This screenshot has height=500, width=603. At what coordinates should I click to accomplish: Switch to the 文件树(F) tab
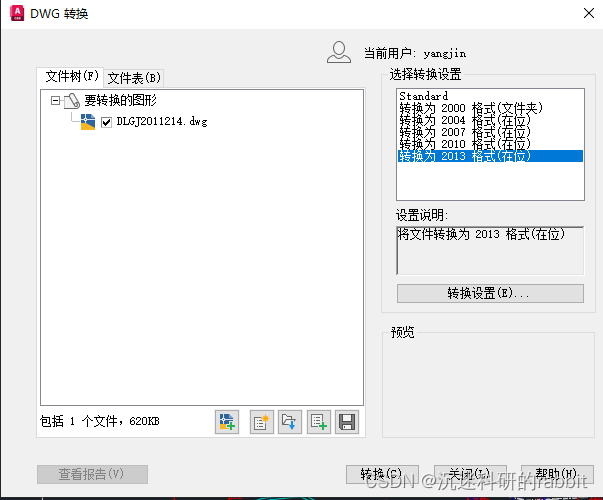click(x=72, y=76)
